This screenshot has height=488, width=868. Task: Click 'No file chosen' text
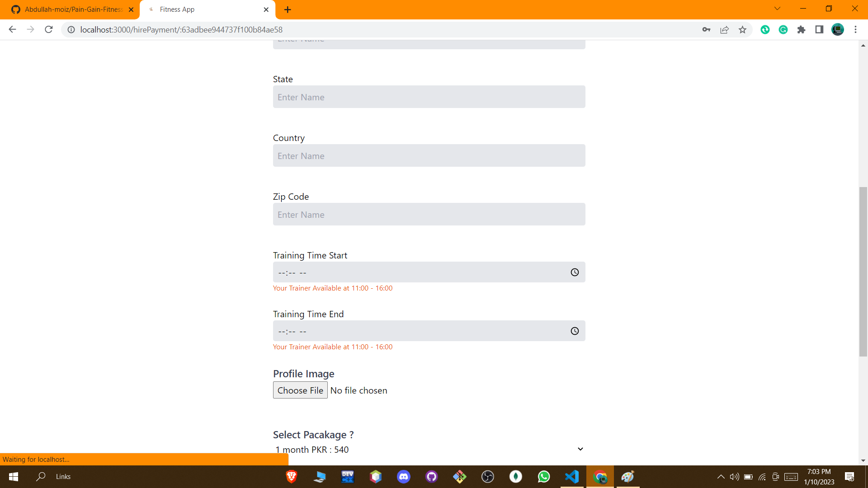pyautogui.click(x=359, y=390)
